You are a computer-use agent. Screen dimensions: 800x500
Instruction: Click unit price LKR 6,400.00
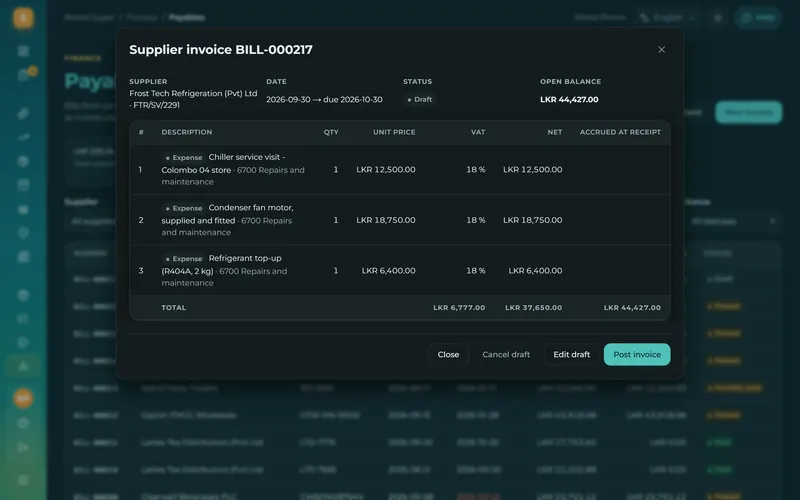point(388,270)
